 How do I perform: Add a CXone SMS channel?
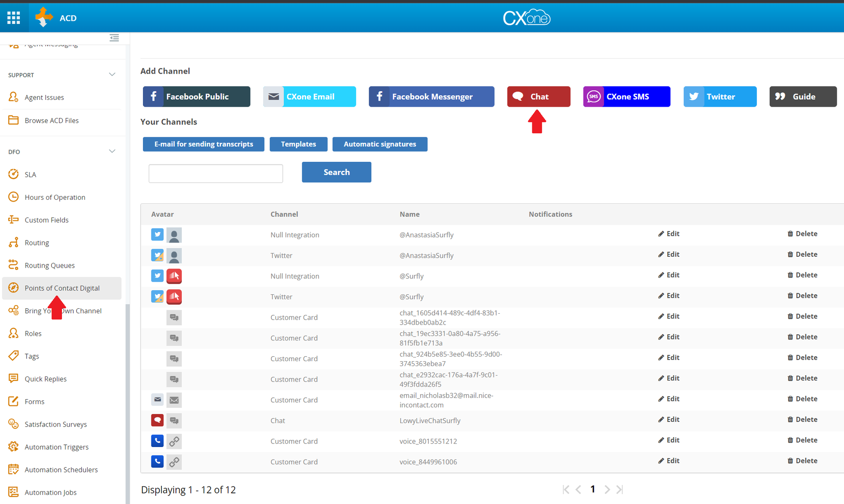tap(626, 97)
